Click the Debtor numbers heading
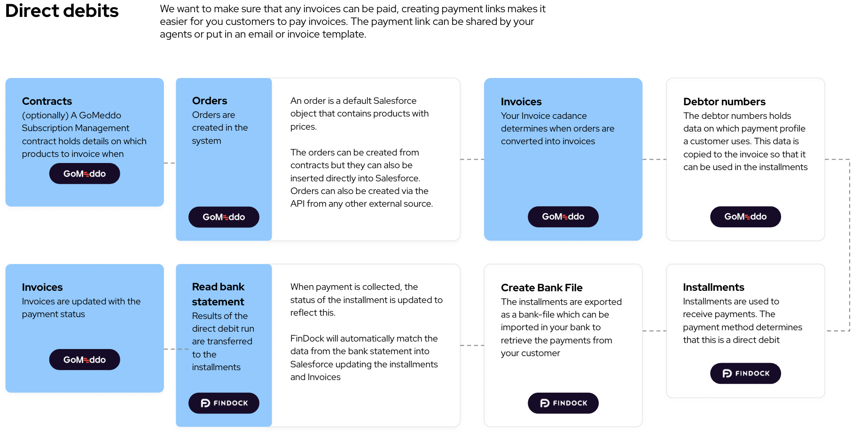 point(724,102)
